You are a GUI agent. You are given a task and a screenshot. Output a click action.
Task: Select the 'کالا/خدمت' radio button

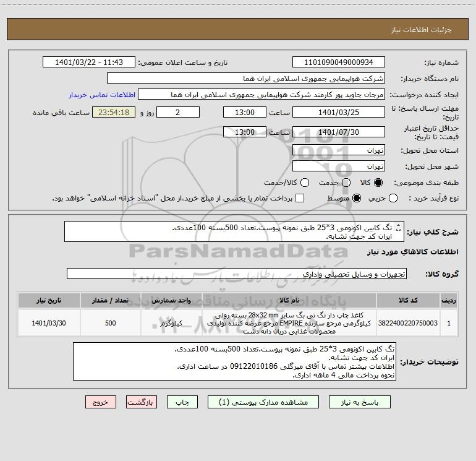tap(305, 183)
